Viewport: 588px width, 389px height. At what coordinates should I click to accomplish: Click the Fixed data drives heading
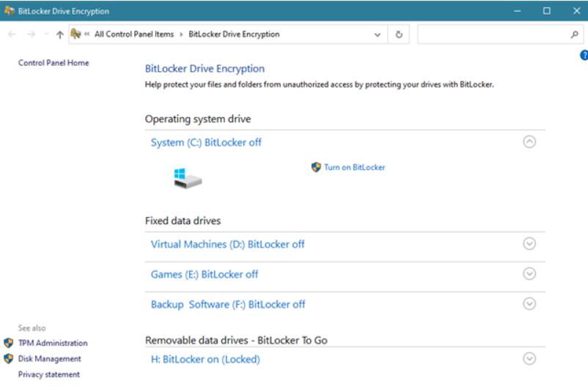click(x=183, y=221)
